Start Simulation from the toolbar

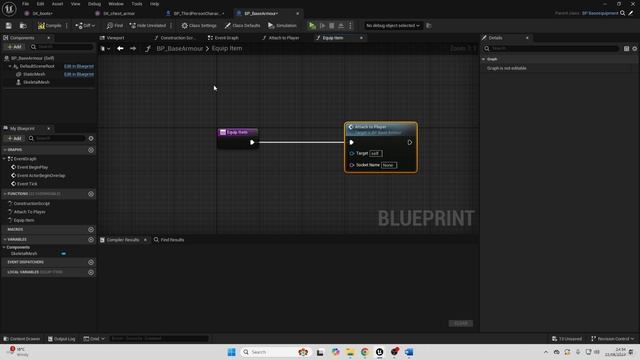tap(282, 26)
